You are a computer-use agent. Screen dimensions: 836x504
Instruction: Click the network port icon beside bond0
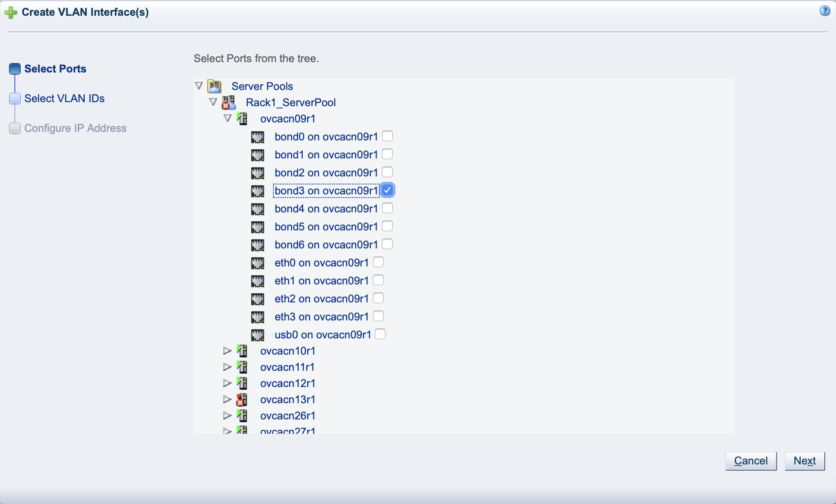258,137
